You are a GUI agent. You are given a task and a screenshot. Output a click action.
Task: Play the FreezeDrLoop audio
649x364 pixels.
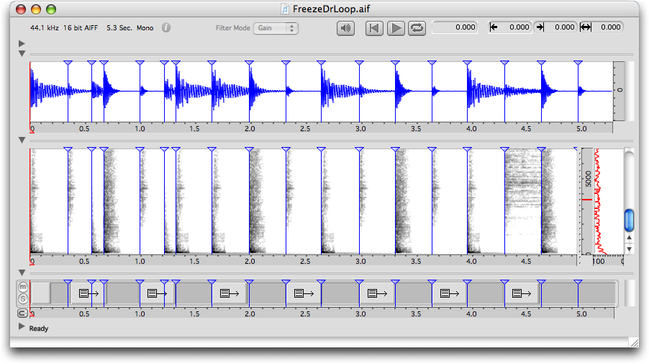pyautogui.click(x=396, y=28)
